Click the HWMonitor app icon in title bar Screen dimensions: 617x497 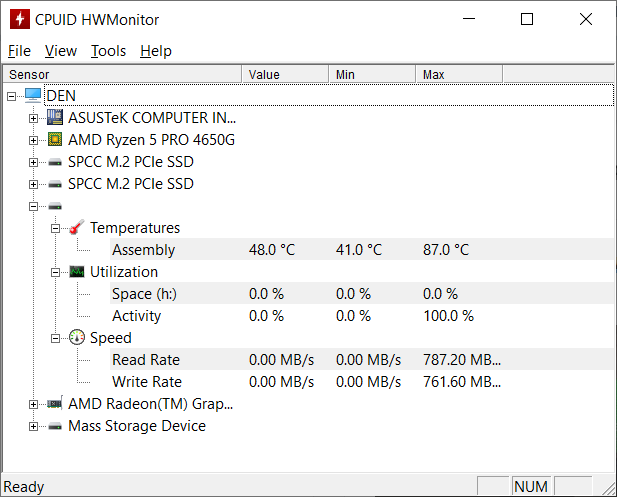coord(20,19)
